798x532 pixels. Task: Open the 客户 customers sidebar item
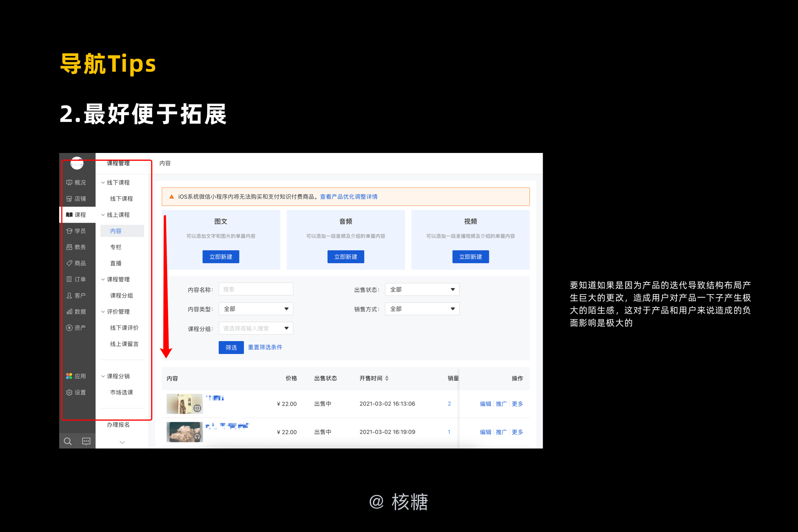pos(76,296)
